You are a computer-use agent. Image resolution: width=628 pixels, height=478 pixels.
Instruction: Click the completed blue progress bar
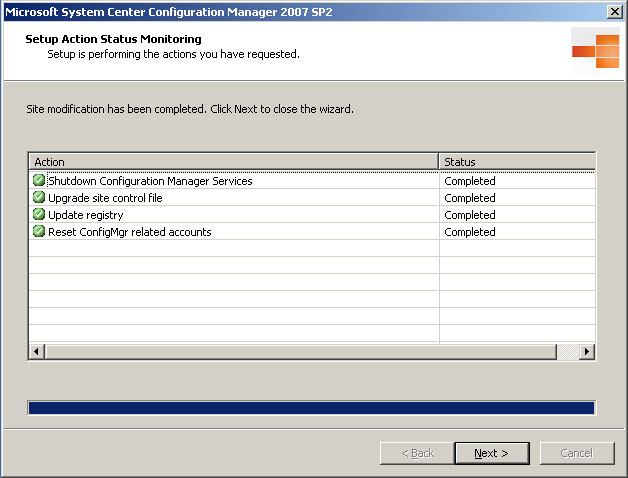(x=311, y=408)
